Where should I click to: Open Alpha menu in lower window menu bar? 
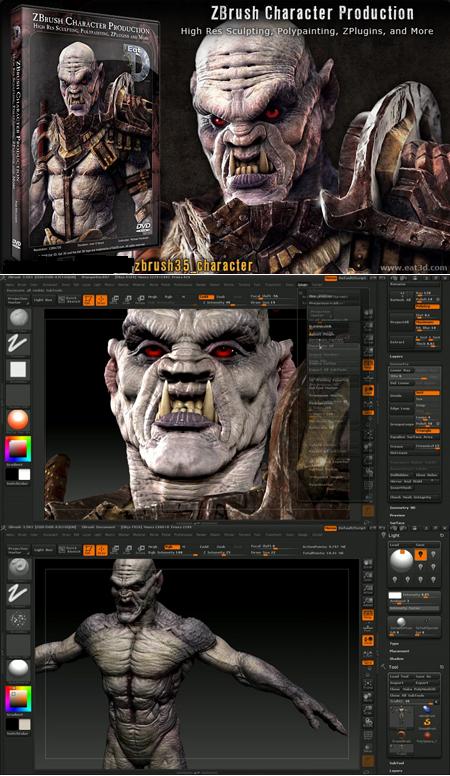click(x=11, y=535)
